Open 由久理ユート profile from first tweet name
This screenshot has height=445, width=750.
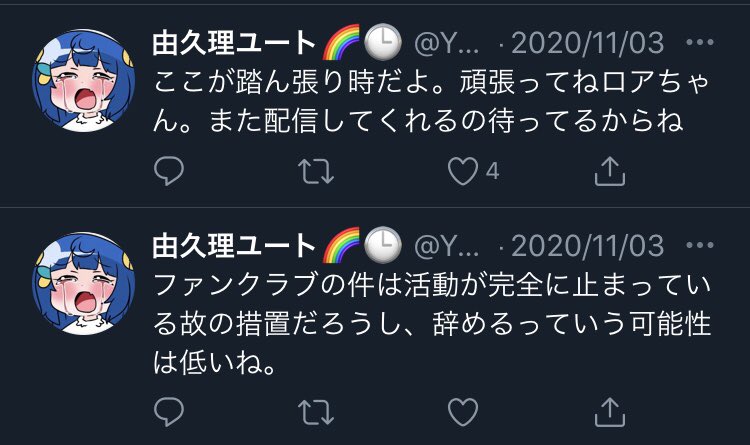234,43
